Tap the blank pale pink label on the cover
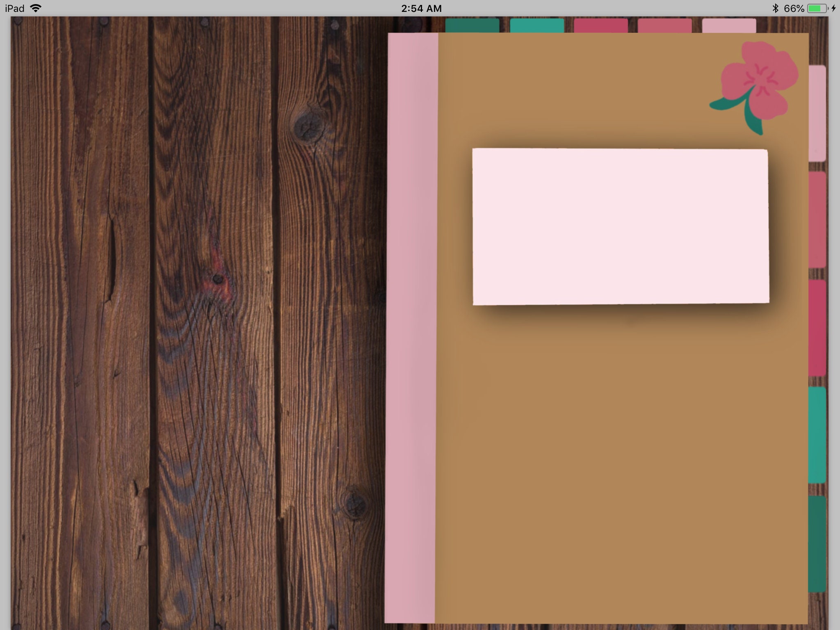Image resolution: width=840 pixels, height=630 pixels. point(621,226)
